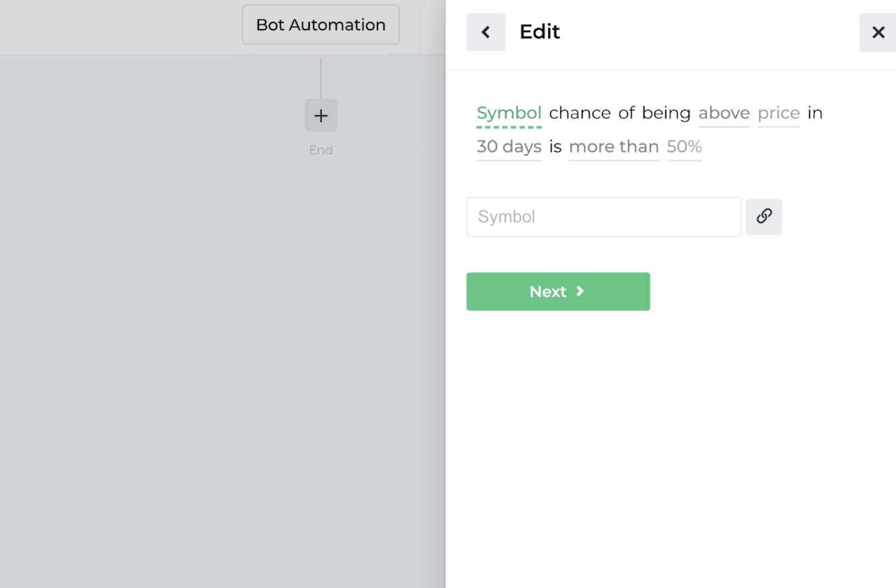The image size is (896, 588).
Task: Close the Edit panel with the X
Action: coord(878,32)
